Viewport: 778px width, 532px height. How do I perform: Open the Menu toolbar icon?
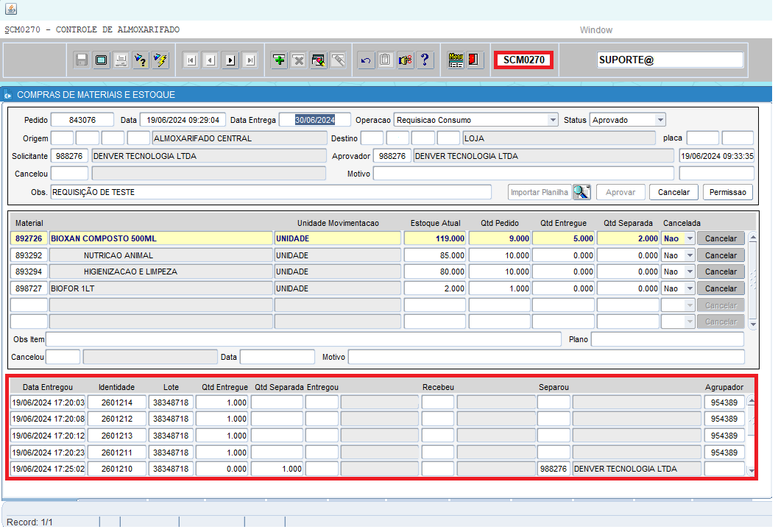[x=456, y=60]
